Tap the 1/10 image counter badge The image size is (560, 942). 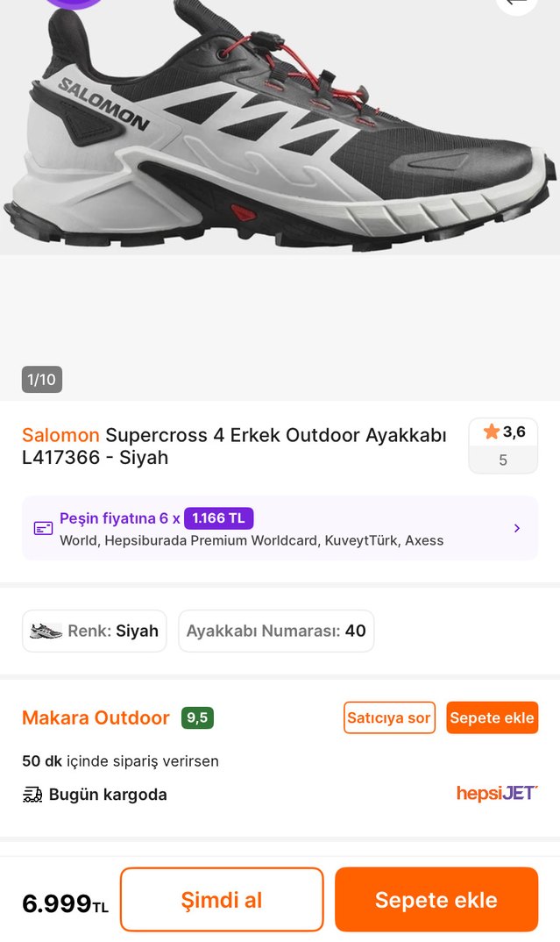(x=42, y=380)
